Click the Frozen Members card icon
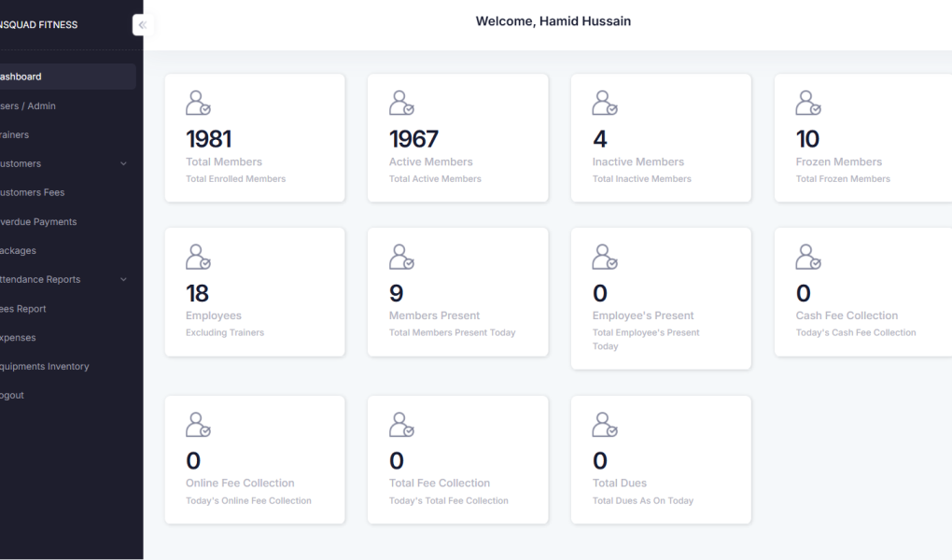Image resolution: width=952 pixels, height=560 pixels. point(806,103)
